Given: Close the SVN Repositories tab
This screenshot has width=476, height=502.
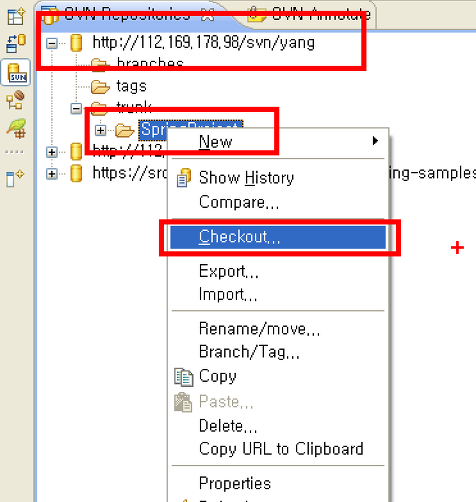Looking at the screenshot, I should (207, 14).
